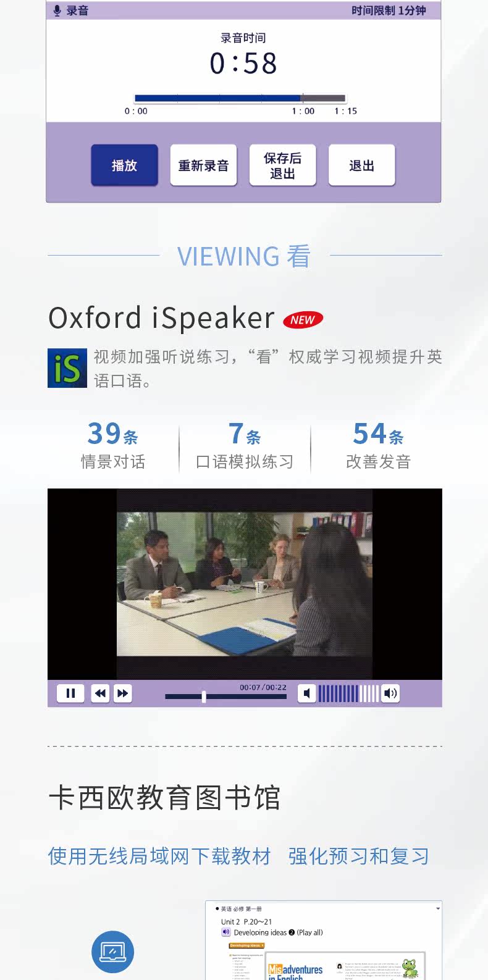Click the 使用无线局域网下载教材 text

click(x=159, y=856)
